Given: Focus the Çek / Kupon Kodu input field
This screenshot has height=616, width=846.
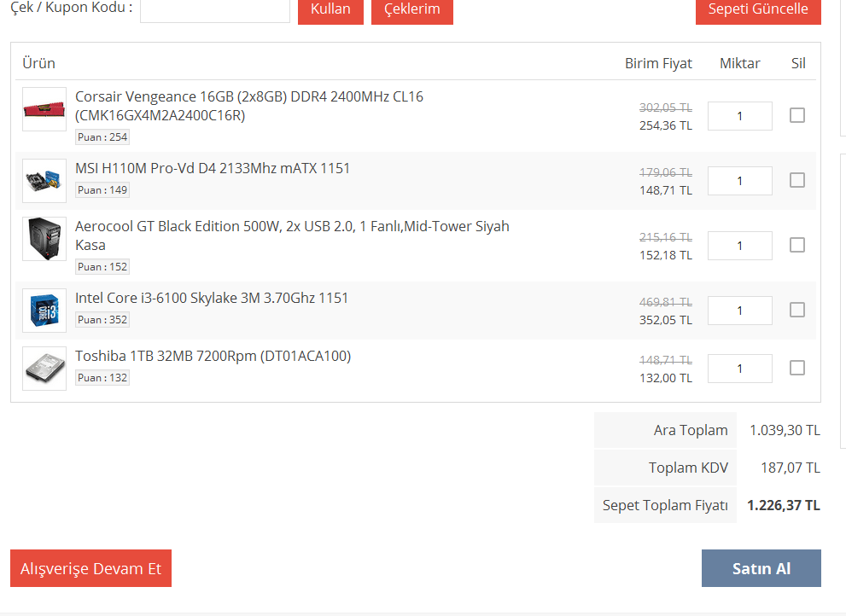Looking at the screenshot, I should 215,9.
